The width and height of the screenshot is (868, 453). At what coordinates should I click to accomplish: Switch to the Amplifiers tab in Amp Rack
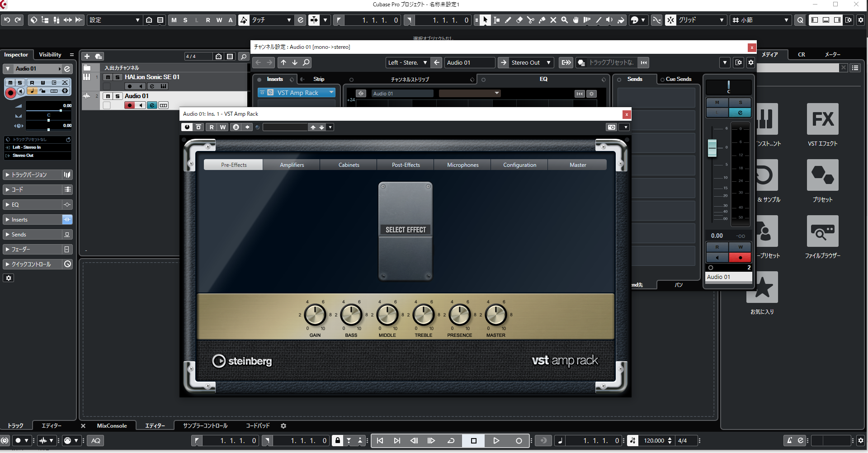pos(292,165)
